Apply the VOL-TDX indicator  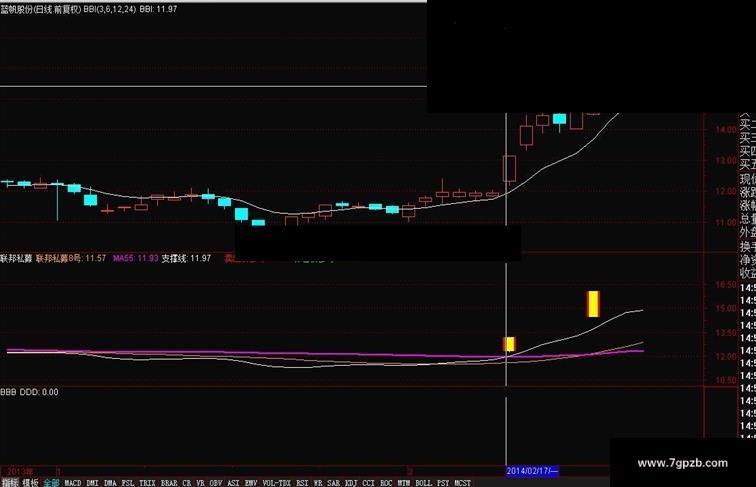(x=277, y=483)
